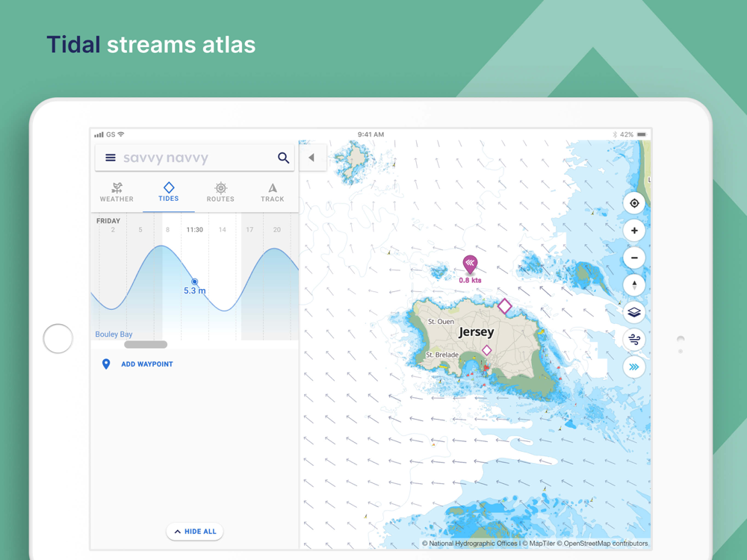Click the tide graph scrollbar handle

pos(146,344)
